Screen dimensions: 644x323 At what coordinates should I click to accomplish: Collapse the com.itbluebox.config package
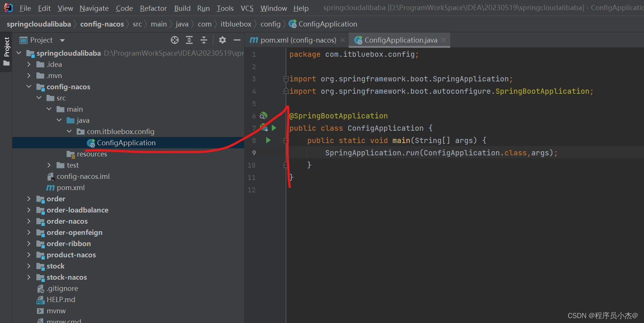pyautogui.click(x=69, y=131)
